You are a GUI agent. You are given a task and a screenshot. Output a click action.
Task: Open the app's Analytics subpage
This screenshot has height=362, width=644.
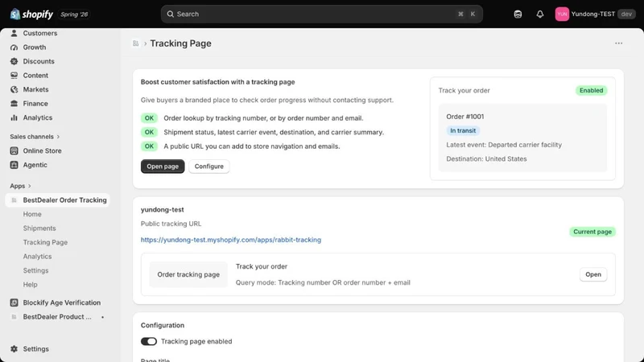[x=37, y=257]
